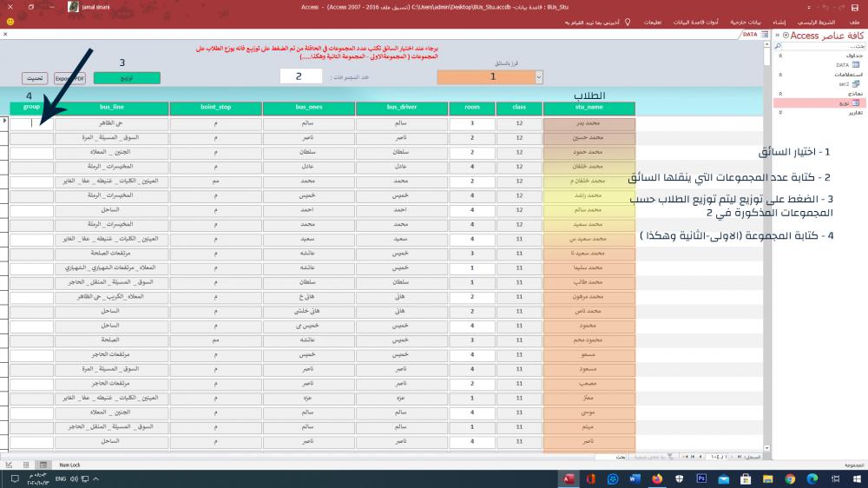The height and width of the screenshot is (488, 868).
Task: Open the Office app from the taskbar
Action: [x=590, y=478]
